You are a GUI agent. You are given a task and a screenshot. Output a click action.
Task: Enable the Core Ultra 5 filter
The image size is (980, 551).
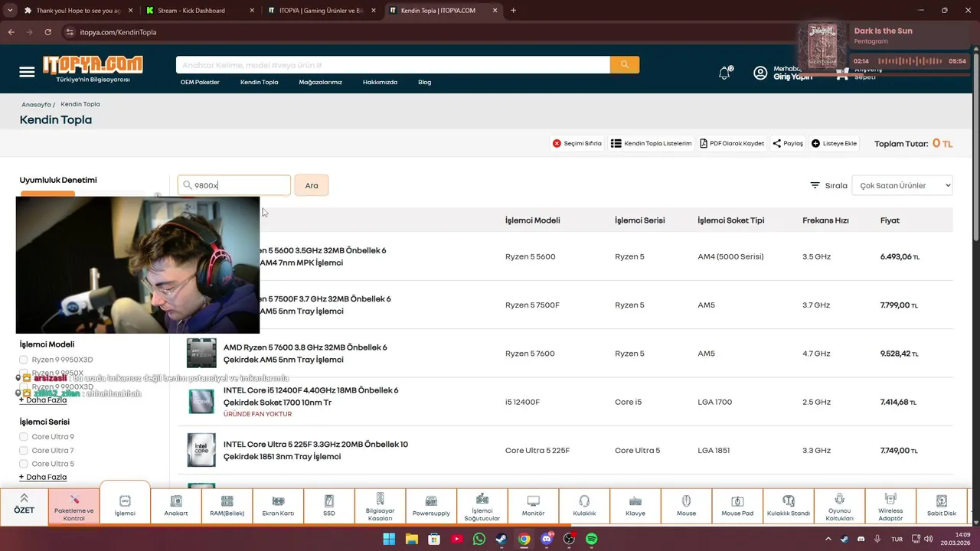(x=24, y=464)
